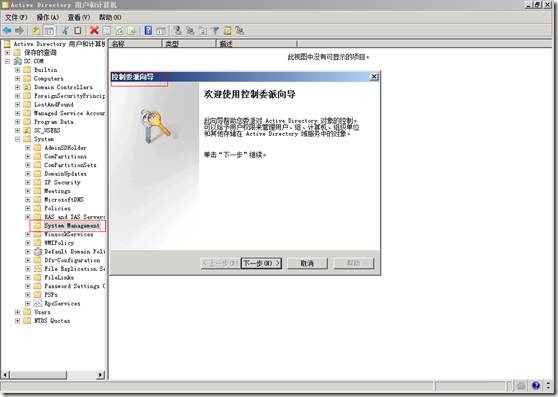The width and height of the screenshot is (558, 397).
Task: Expand the Domain Controllers node
Action: 17,87
